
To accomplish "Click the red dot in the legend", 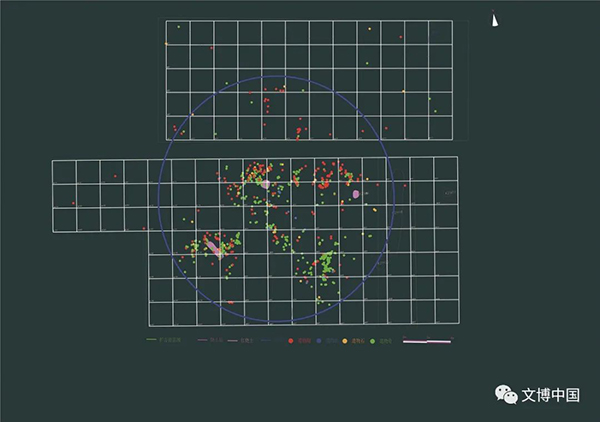I will 290,341.
